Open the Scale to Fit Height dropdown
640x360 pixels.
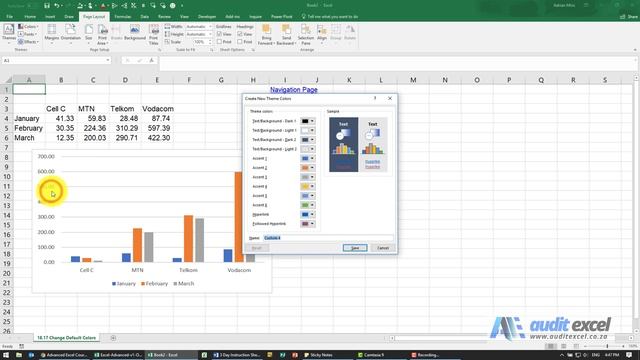point(211,34)
